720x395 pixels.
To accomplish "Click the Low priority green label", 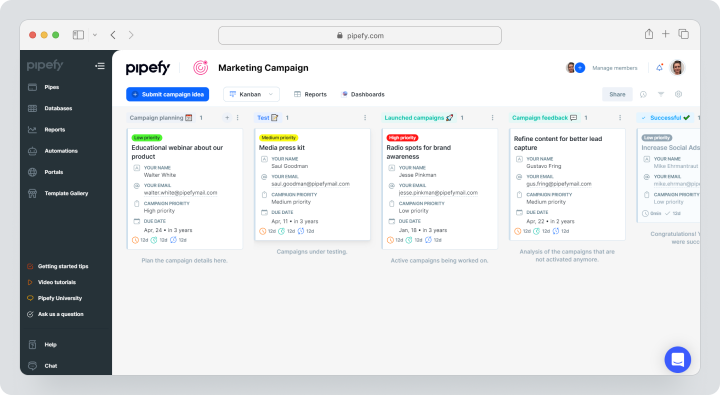I will (146, 138).
